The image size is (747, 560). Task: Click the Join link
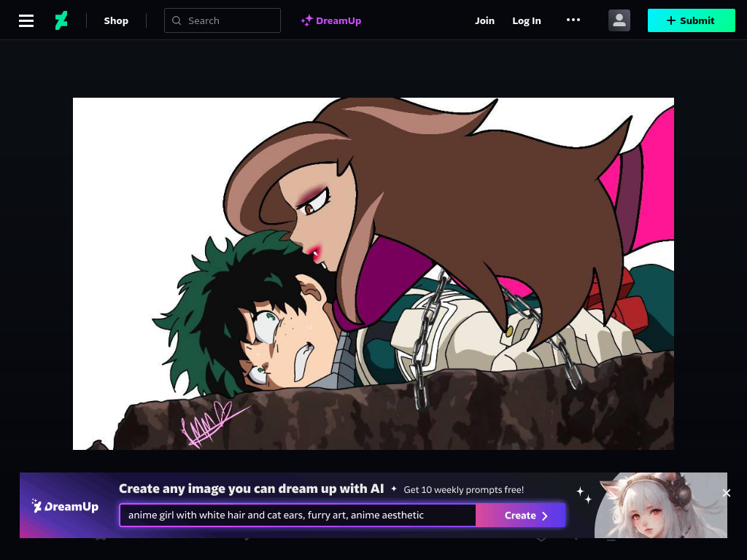pos(484,20)
